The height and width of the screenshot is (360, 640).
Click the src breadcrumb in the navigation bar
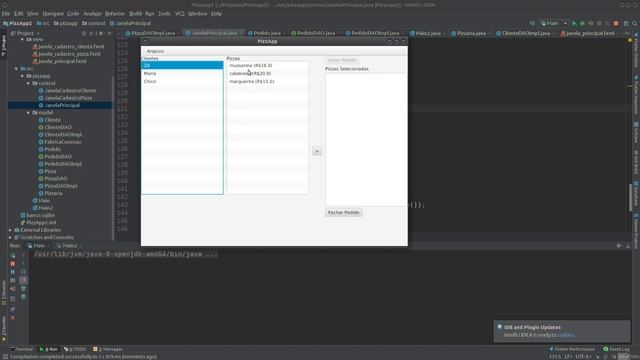(43, 24)
